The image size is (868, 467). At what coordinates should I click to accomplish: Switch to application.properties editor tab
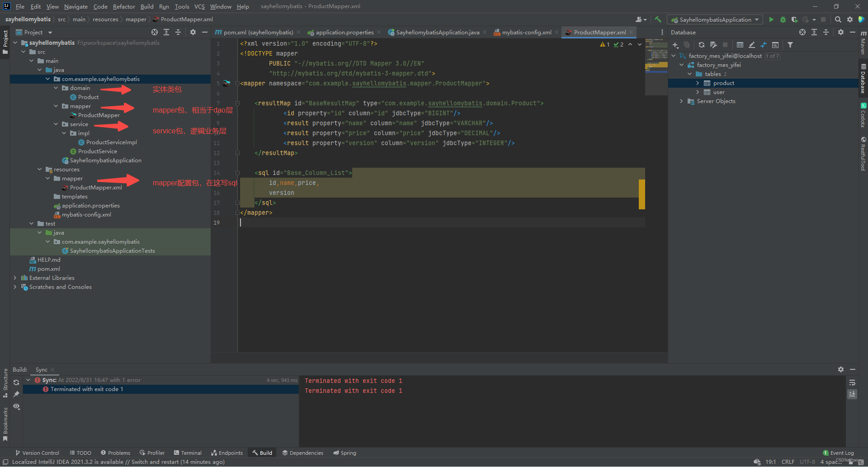click(x=344, y=32)
